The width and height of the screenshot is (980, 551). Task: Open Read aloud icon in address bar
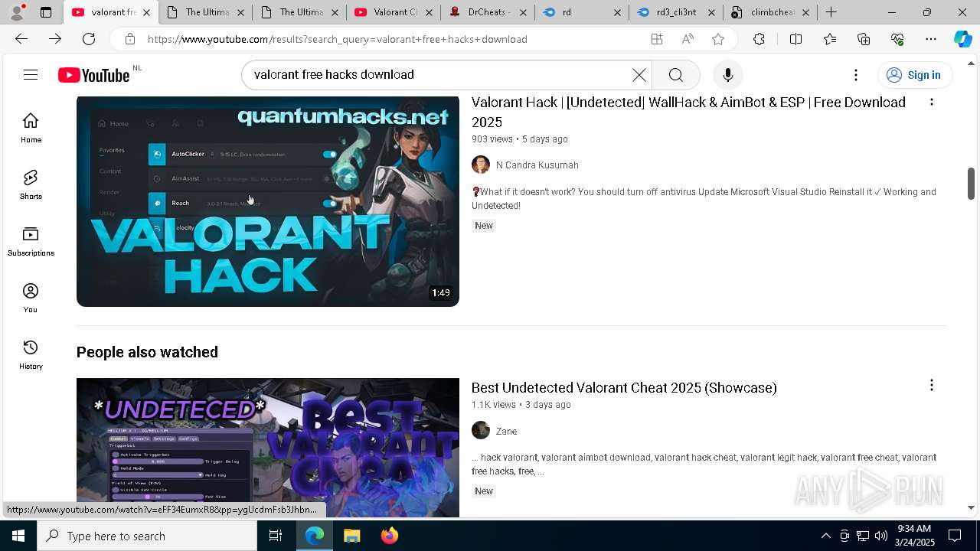[688, 39]
